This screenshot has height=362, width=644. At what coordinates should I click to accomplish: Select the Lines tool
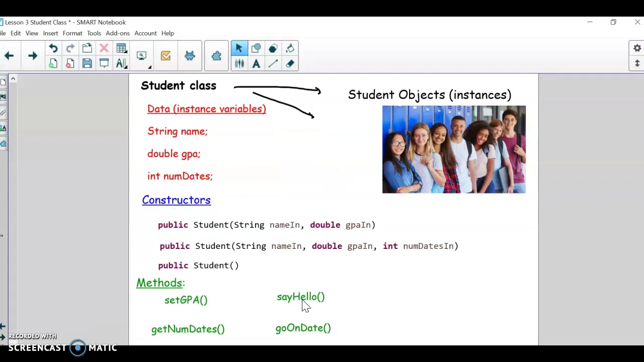pyautogui.click(x=273, y=63)
